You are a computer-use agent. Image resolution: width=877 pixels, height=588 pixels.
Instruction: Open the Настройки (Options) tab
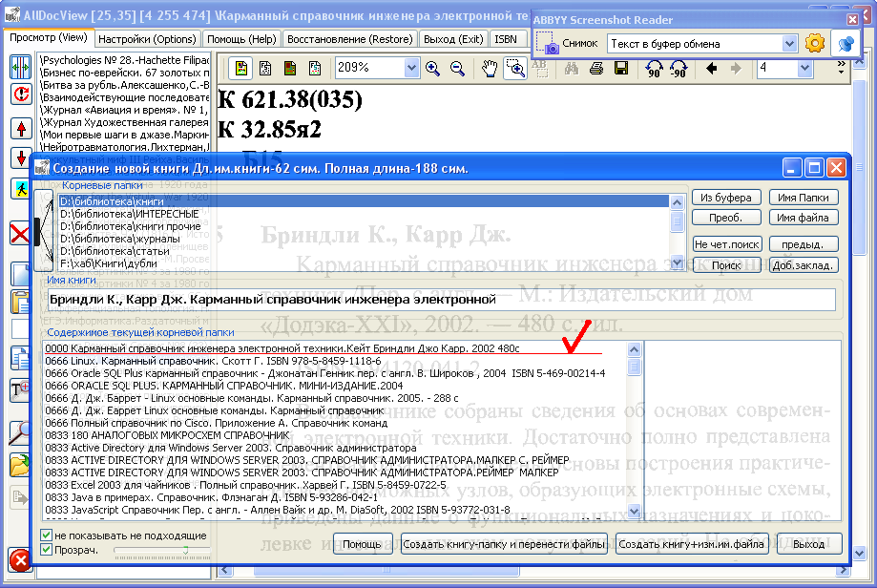[x=147, y=39]
